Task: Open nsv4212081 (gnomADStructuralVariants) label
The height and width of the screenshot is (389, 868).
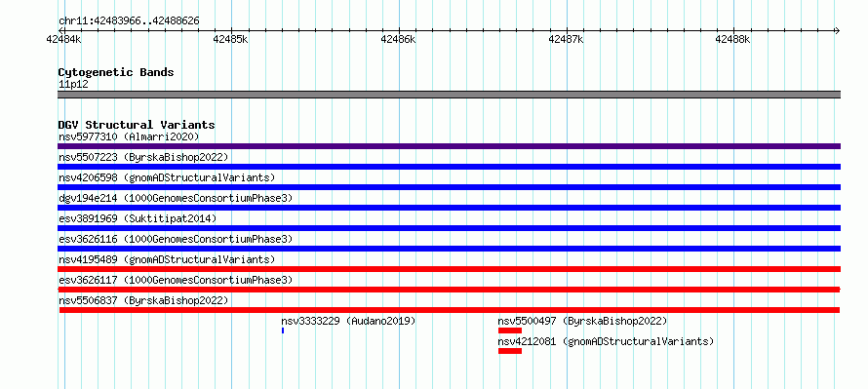Action: 606,341
